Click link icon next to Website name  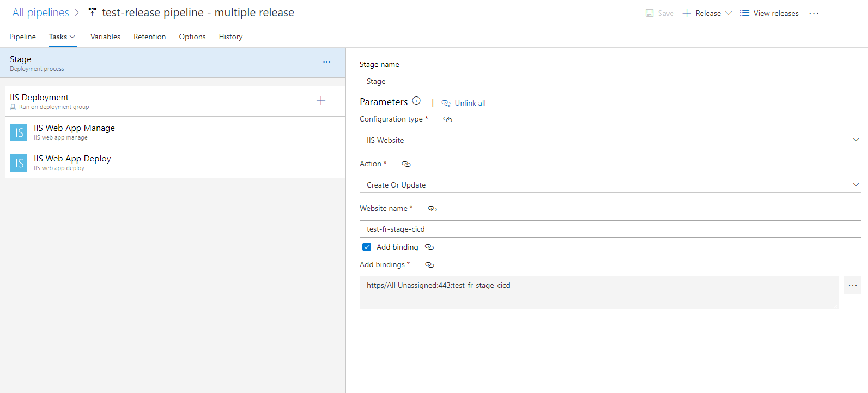pyautogui.click(x=432, y=209)
